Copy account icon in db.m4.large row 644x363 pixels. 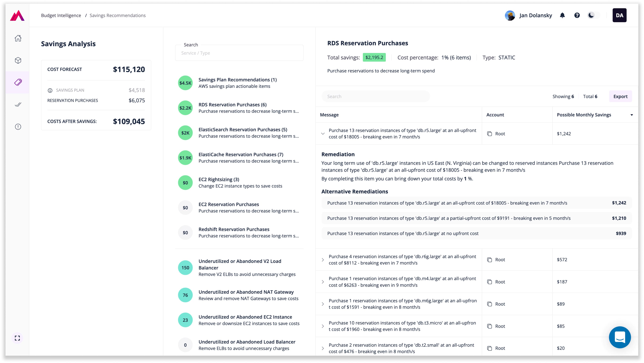(x=489, y=282)
